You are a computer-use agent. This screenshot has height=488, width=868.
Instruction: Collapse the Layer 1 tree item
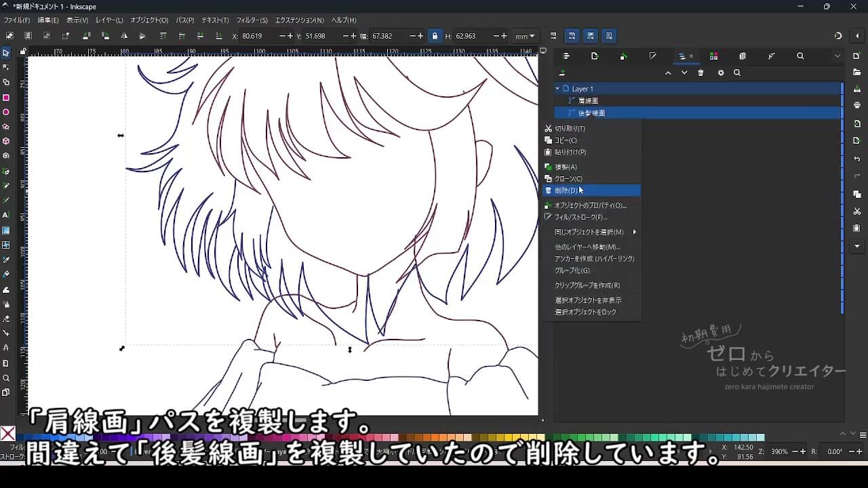[558, 89]
